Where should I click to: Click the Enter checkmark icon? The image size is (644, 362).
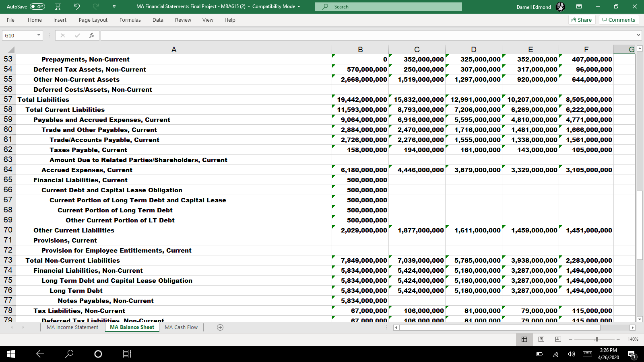point(77,35)
